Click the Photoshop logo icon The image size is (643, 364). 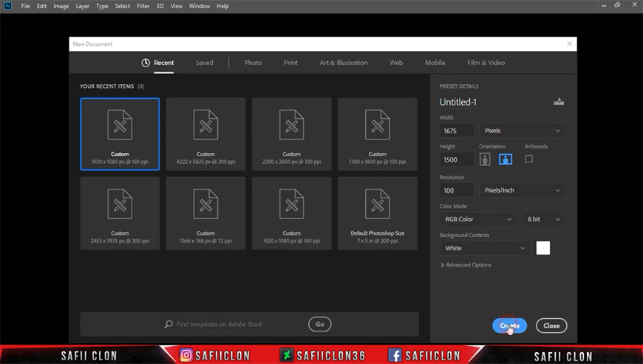(8, 6)
